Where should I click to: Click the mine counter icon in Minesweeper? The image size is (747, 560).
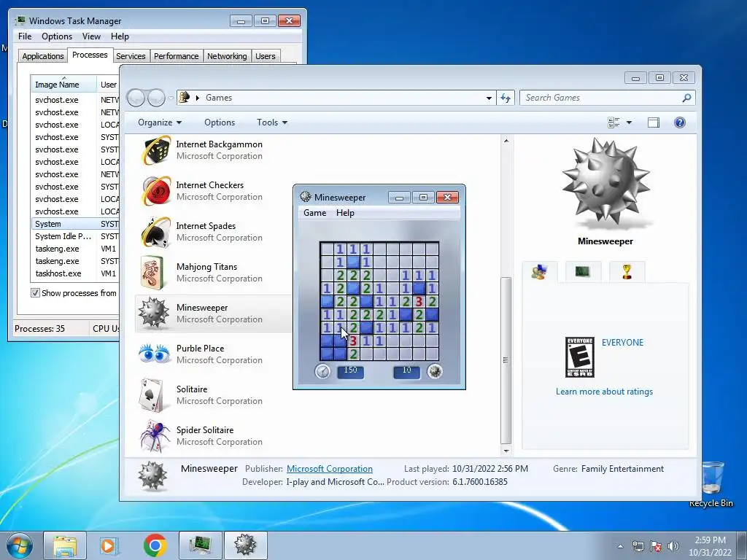435,371
